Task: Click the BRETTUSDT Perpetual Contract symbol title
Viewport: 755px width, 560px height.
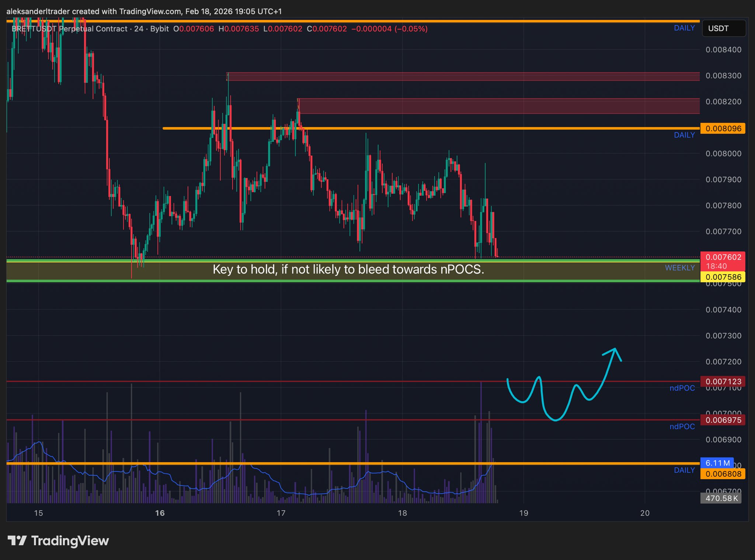Action: click(69, 29)
